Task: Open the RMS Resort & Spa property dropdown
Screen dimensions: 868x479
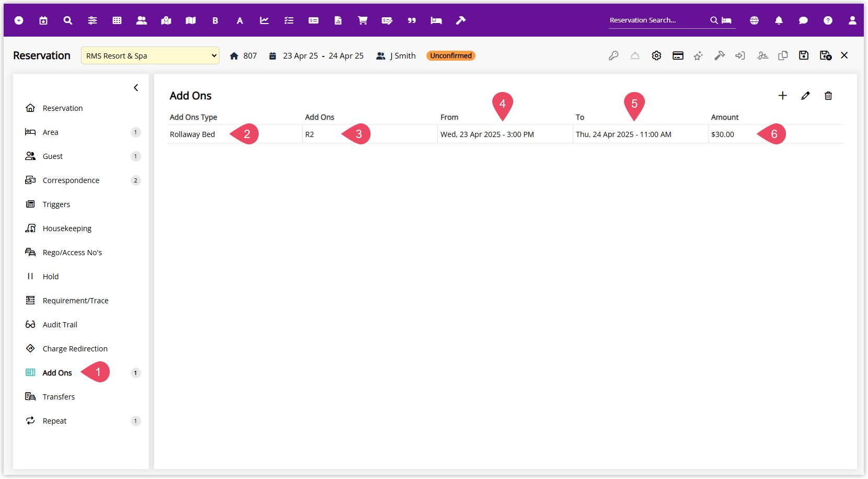Action: point(150,55)
